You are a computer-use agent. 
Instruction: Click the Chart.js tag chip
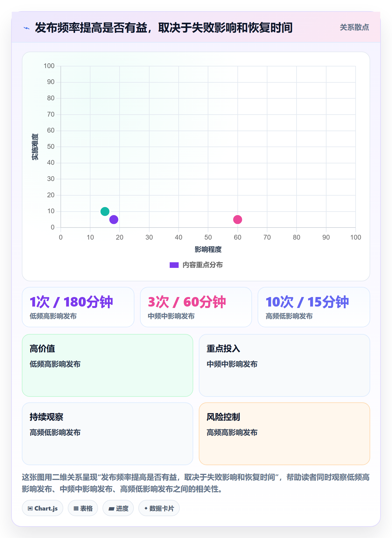43,508
